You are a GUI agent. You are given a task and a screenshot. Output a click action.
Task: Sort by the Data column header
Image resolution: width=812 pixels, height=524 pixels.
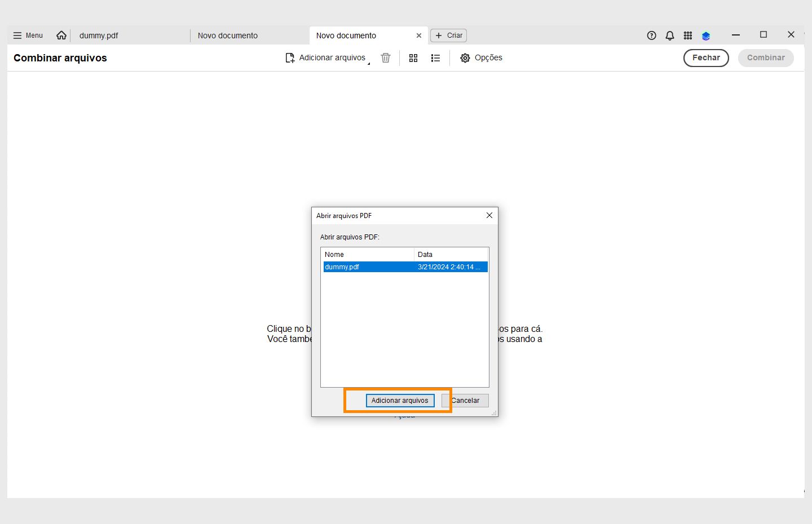[x=451, y=254]
